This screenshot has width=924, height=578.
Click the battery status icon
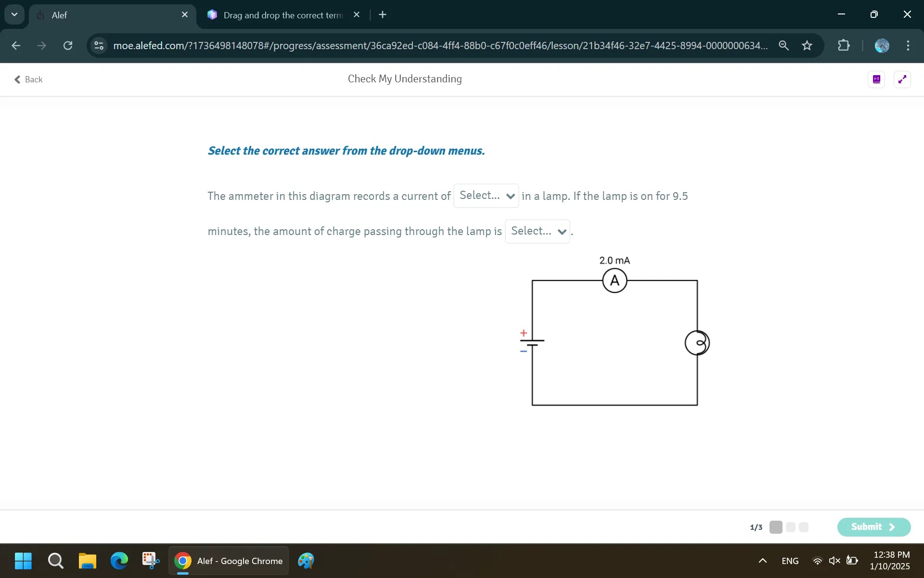(852, 560)
